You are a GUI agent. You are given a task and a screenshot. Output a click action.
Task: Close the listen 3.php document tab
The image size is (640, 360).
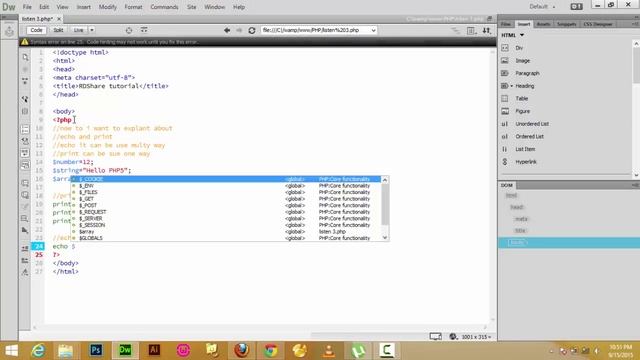coord(59,19)
